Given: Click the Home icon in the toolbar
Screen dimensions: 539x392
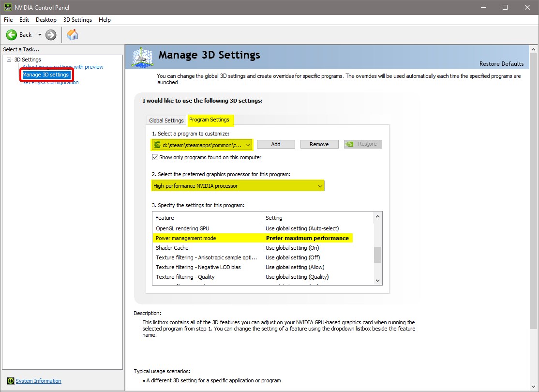Looking at the screenshot, I should pyautogui.click(x=73, y=35).
